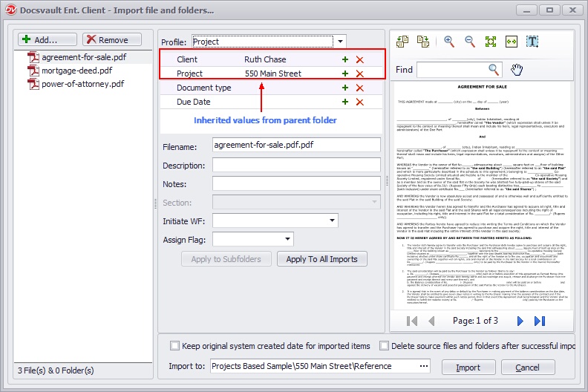This screenshot has width=588, height=392.
Task: Check delete source files after import
Action: [385, 346]
